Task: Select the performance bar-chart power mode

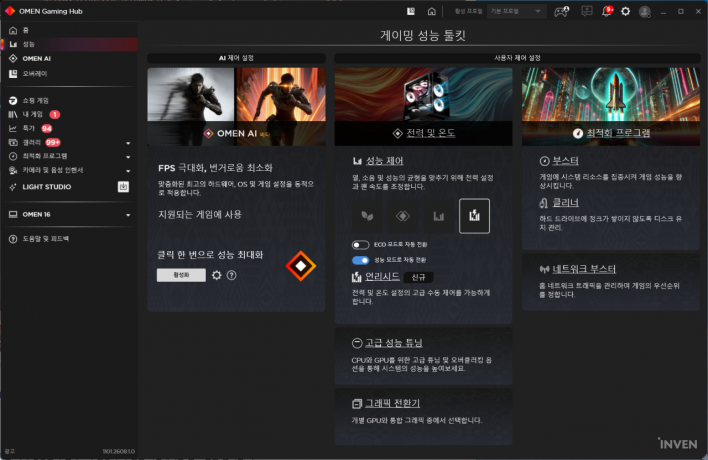Action: tap(438, 216)
